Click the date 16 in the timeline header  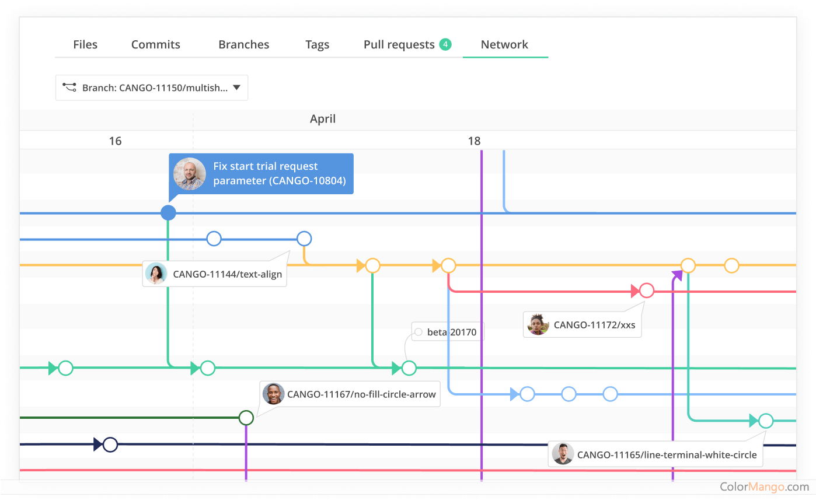pyautogui.click(x=115, y=141)
